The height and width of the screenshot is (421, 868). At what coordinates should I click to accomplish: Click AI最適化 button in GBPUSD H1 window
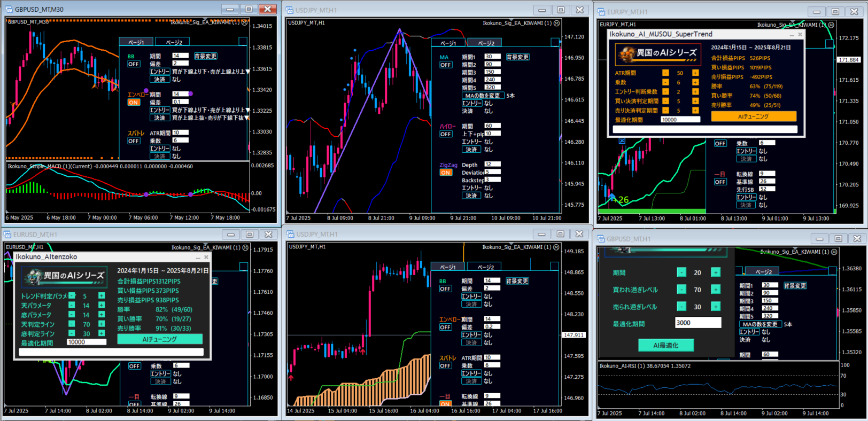(666, 345)
